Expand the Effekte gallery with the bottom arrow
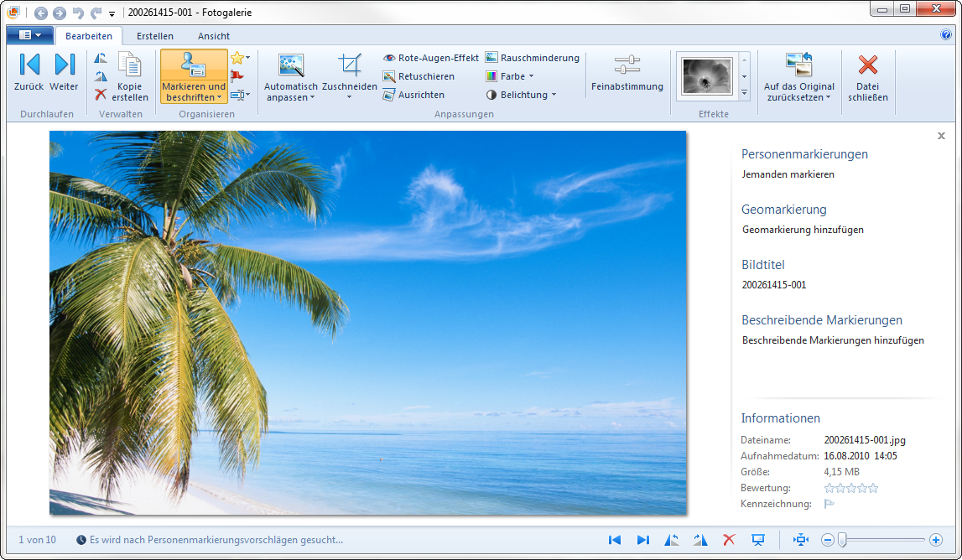Viewport: 962px width, 560px height. click(744, 93)
